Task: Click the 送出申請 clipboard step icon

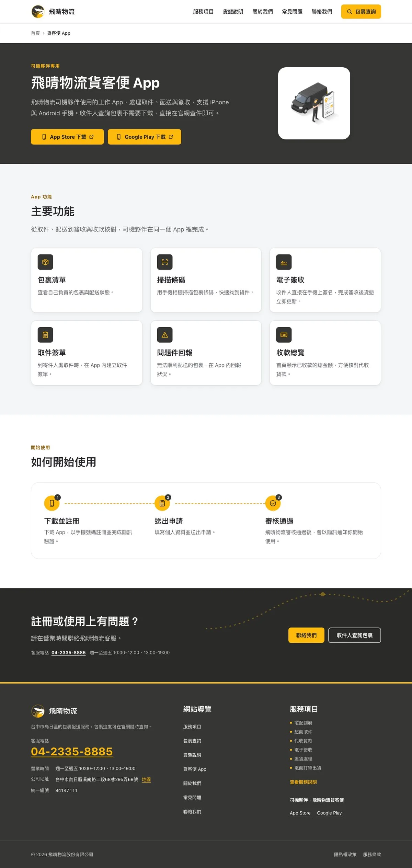Action: (x=162, y=503)
